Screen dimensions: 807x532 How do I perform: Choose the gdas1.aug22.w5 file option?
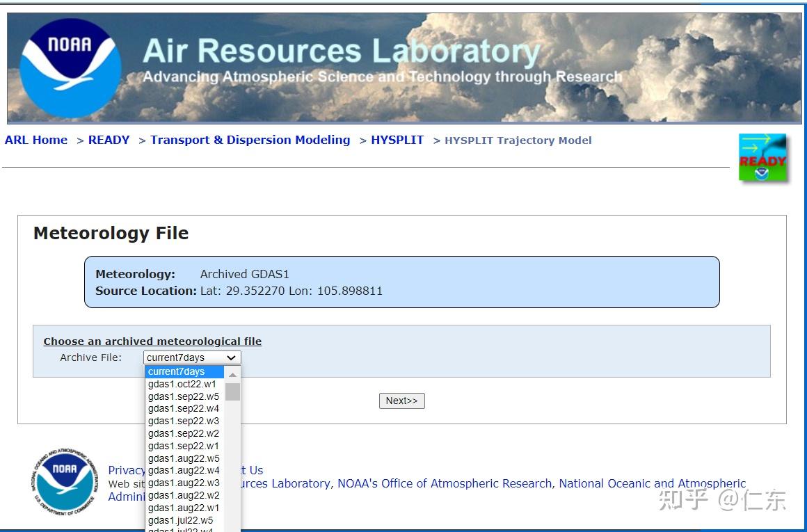tap(184, 458)
